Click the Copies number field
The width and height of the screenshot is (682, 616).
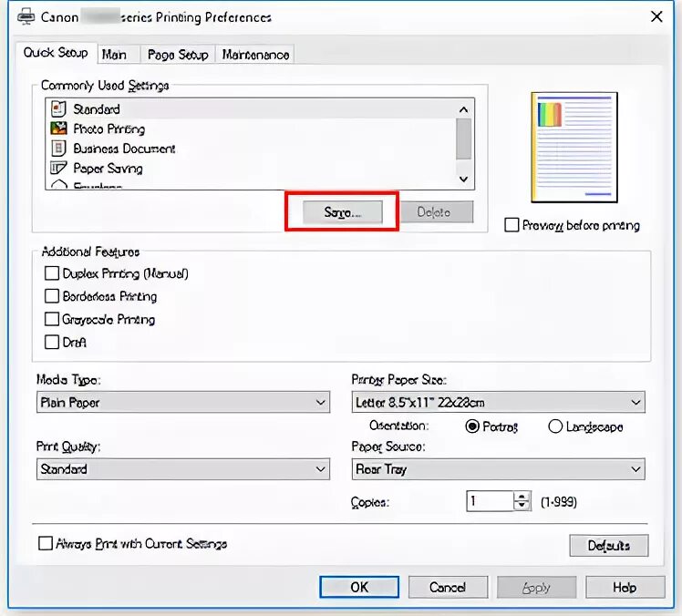pos(490,502)
